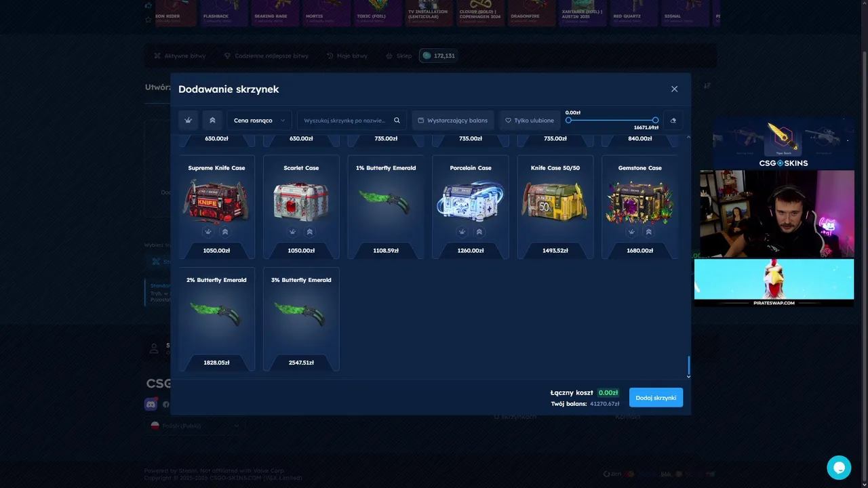868x488 pixels.
Task: Click the crown filter icon in toolbar
Action: (189, 120)
